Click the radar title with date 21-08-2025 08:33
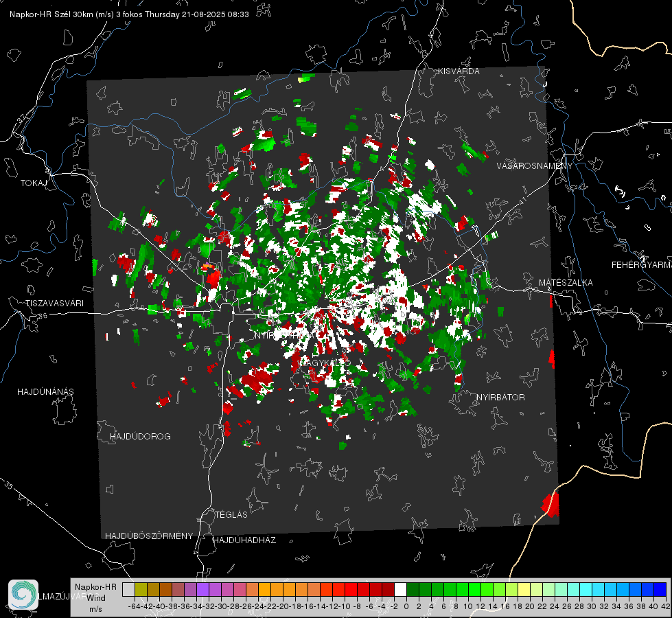The width and height of the screenshot is (672, 618). (129, 14)
